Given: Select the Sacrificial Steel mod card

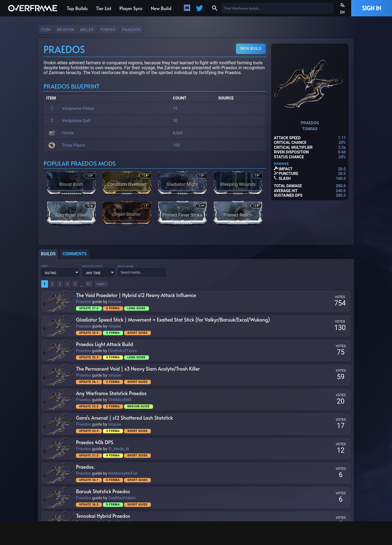Looking at the screenshot, I should [x=71, y=213].
